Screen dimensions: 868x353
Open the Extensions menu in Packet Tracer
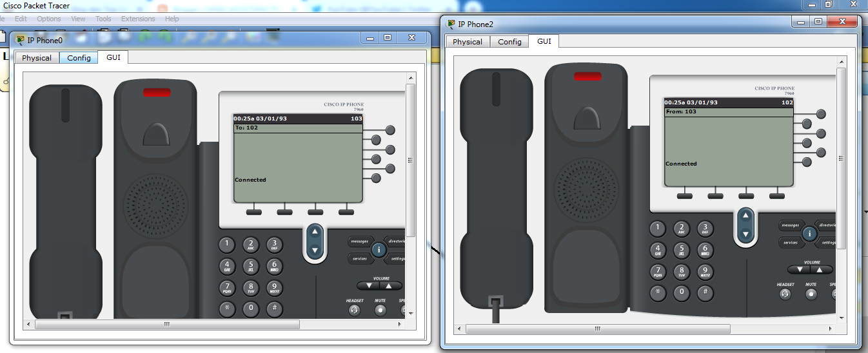pyautogui.click(x=138, y=19)
